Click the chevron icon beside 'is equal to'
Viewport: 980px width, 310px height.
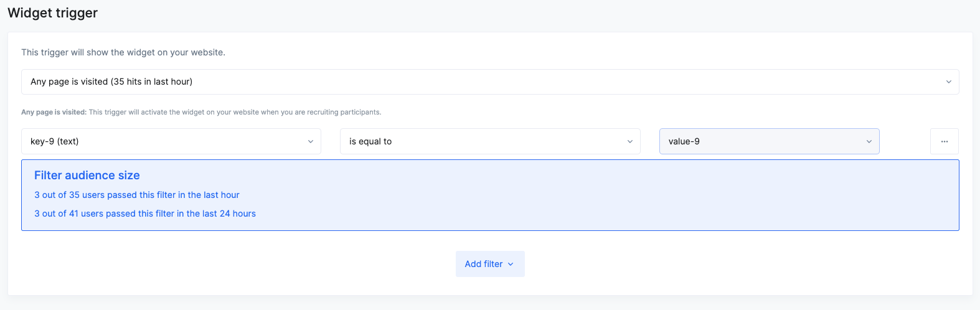[x=630, y=141]
